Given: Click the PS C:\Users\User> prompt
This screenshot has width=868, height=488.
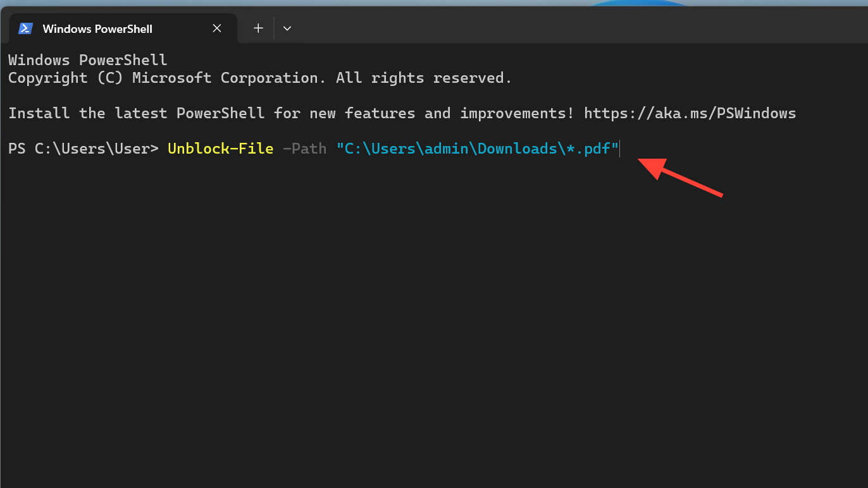Looking at the screenshot, I should 84,149.
